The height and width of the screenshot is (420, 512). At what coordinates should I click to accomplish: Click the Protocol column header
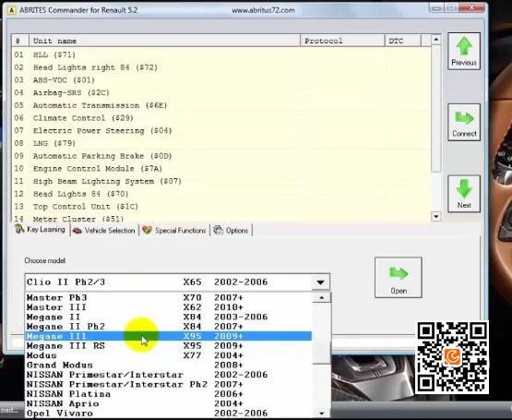[x=342, y=41]
